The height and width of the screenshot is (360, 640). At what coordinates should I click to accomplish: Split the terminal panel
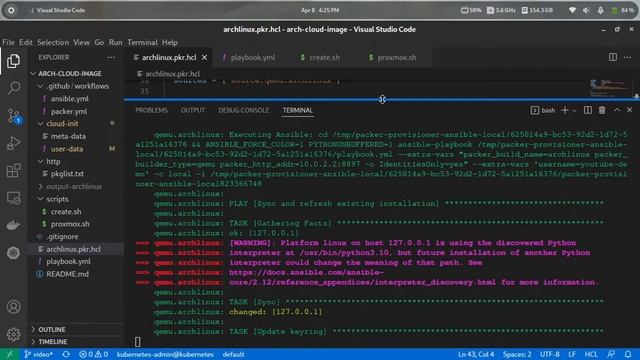pyautogui.click(x=588, y=110)
